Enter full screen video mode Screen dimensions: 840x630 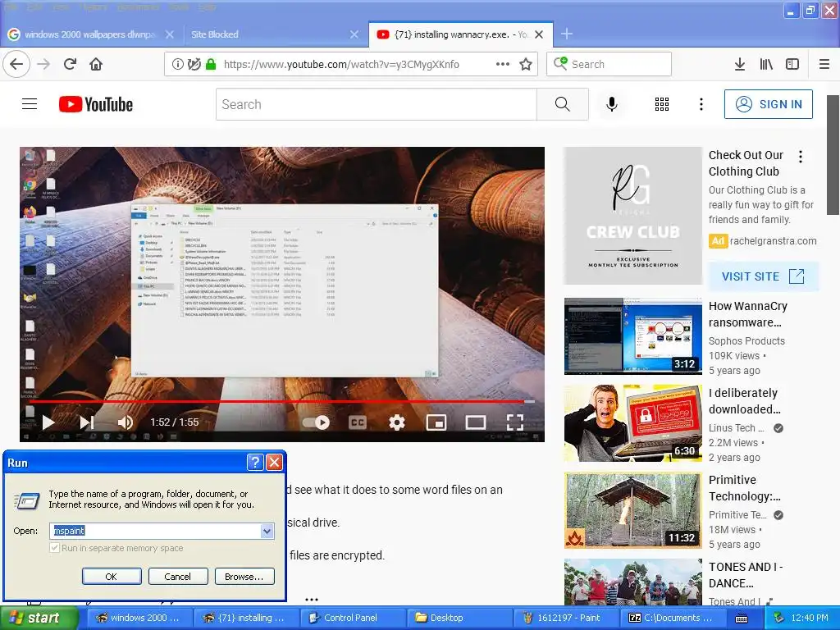pos(515,422)
